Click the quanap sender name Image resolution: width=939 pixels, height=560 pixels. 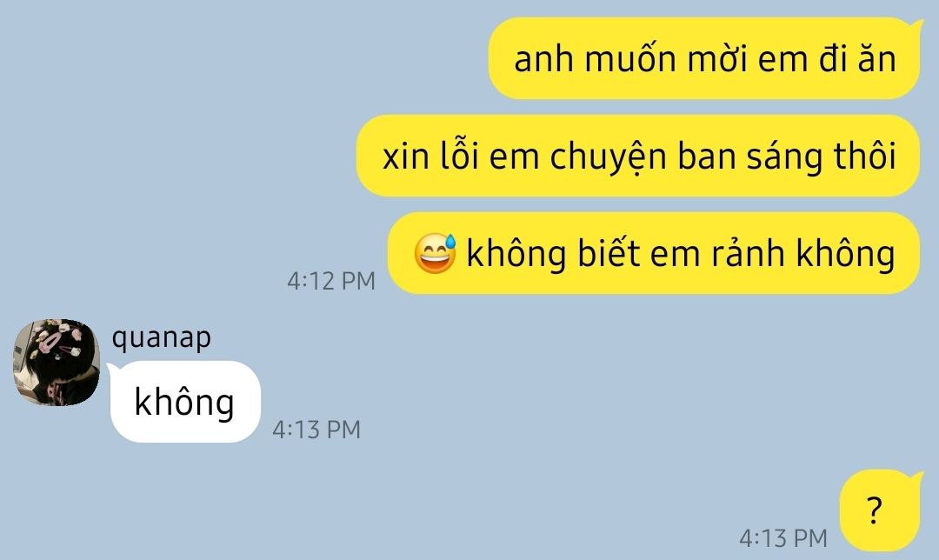point(161,337)
